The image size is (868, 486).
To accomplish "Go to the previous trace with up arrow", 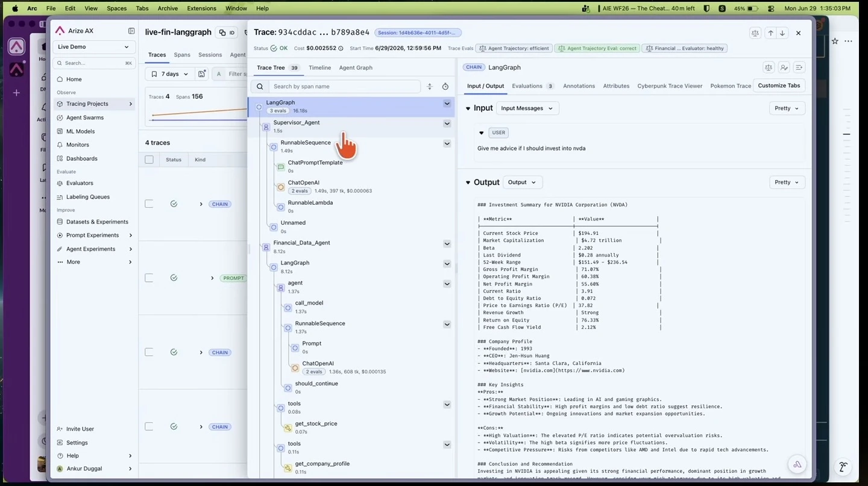I will pyautogui.click(x=770, y=33).
